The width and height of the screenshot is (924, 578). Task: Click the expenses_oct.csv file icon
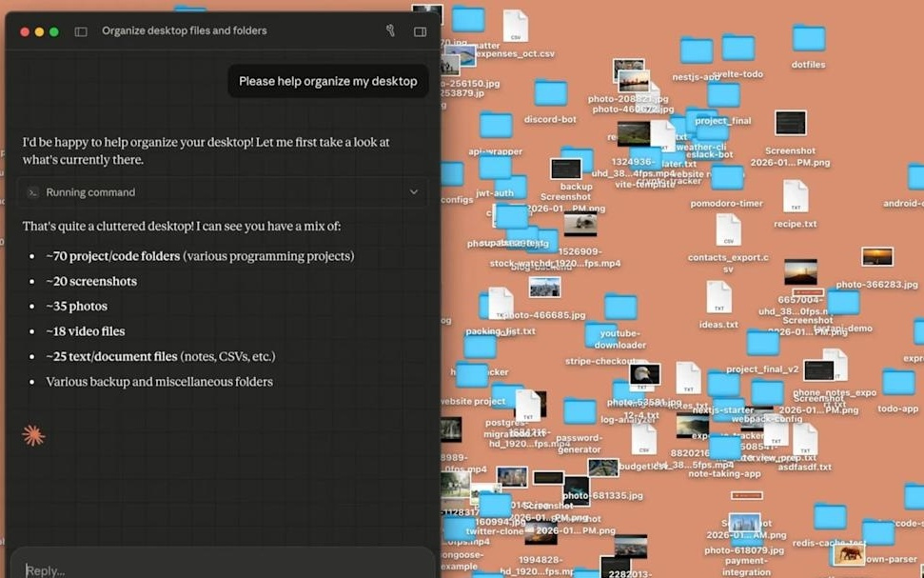515,26
